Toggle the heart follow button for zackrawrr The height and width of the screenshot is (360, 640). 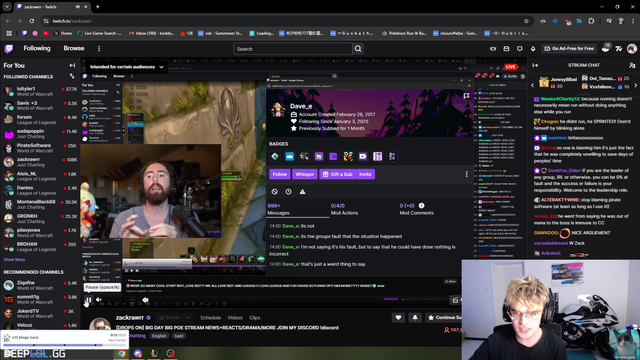398,318
